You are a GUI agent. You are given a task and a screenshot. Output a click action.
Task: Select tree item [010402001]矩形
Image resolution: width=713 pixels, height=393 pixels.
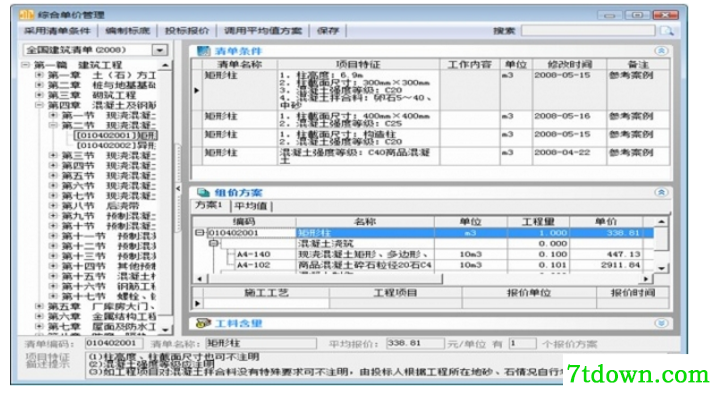coord(115,135)
